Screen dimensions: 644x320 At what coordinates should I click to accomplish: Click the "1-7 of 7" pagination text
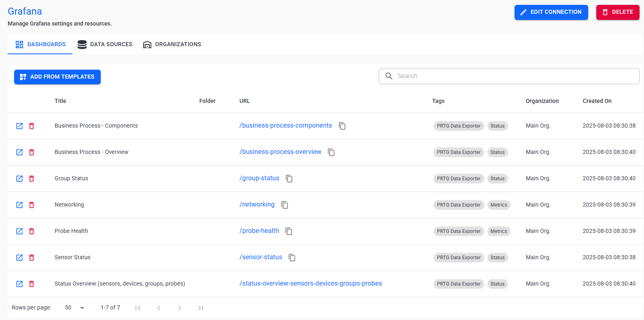[x=110, y=307]
